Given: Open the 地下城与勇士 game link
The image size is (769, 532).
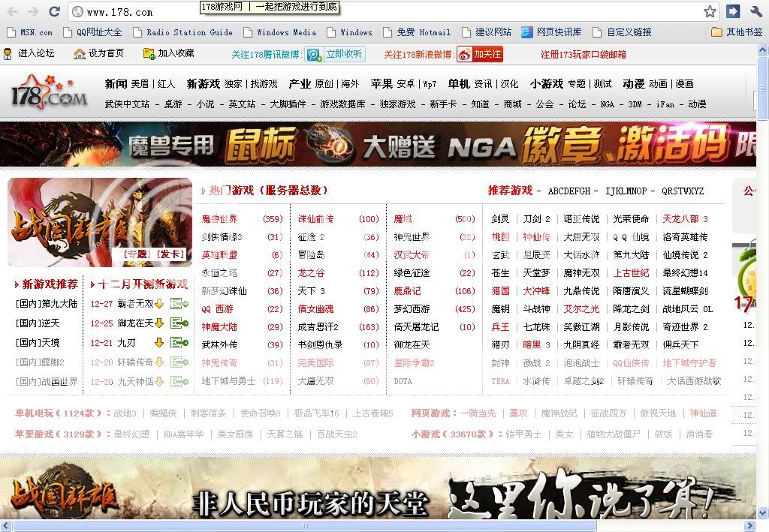Looking at the screenshot, I should 228,381.
